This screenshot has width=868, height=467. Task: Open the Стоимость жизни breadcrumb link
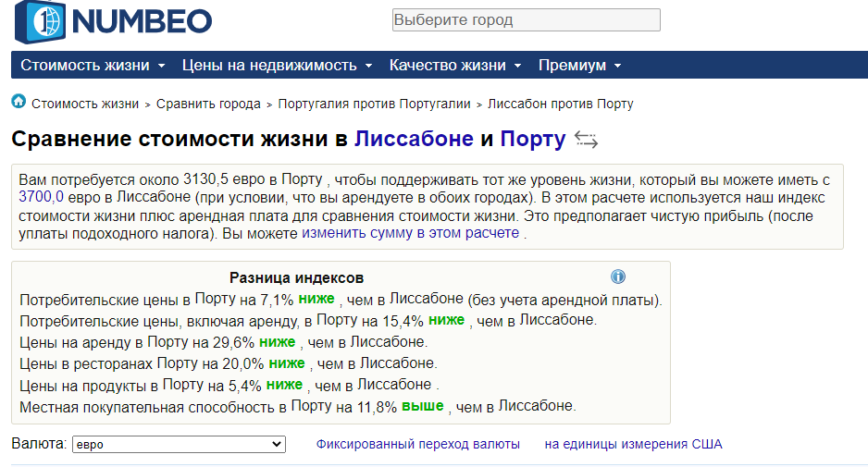[85, 104]
